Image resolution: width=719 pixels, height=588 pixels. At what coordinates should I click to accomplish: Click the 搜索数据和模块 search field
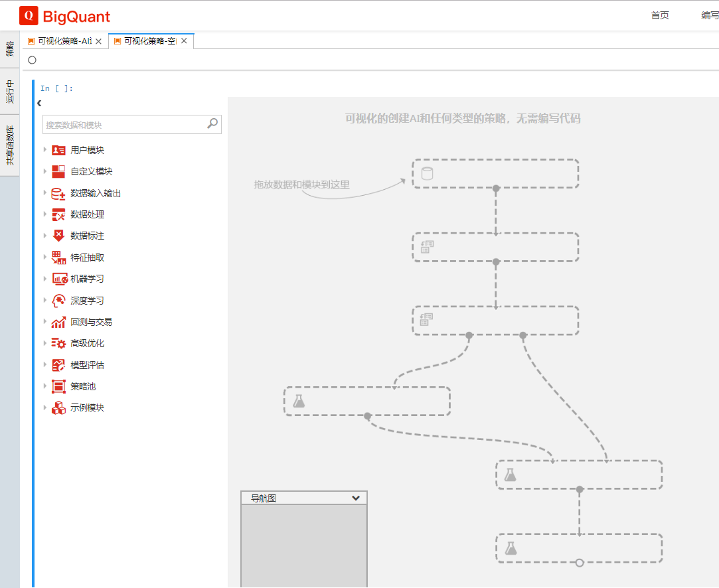pos(125,125)
